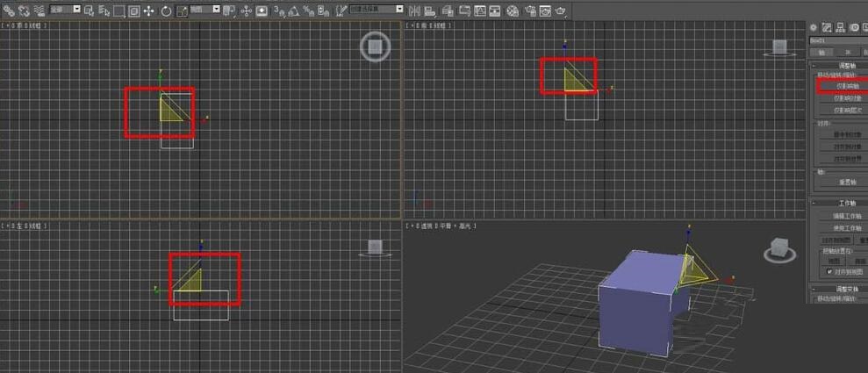Click the Select and Link icon
The height and width of the screenshot is (373, 868).
(x=9, y=11)
